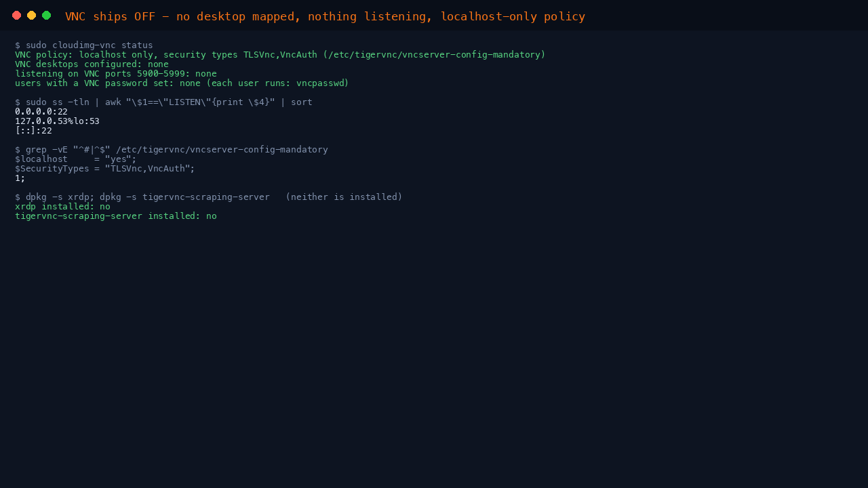Select the 'dpkg -s xrdp' command line
The width and height of the screenshot is (868, 488).
209,197
